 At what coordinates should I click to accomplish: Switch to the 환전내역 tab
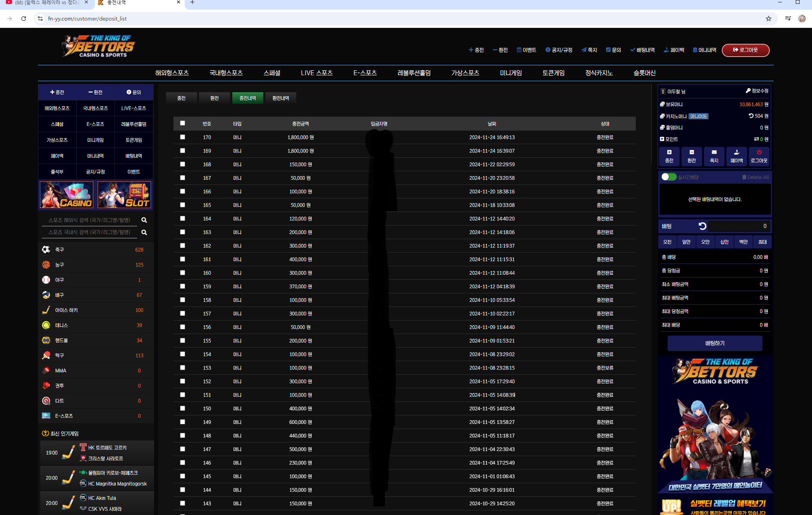pyautogui.click(x=281, y=98)
